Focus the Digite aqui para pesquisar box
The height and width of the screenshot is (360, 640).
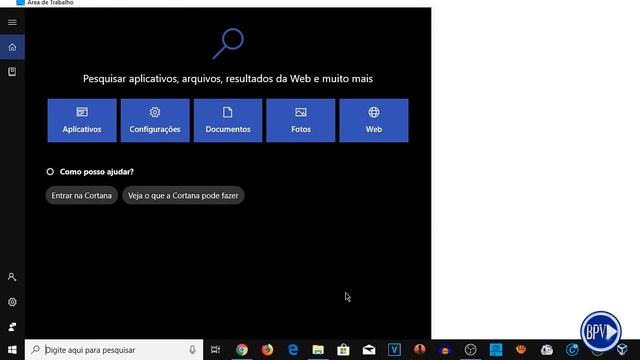click(x=114, y=350)
